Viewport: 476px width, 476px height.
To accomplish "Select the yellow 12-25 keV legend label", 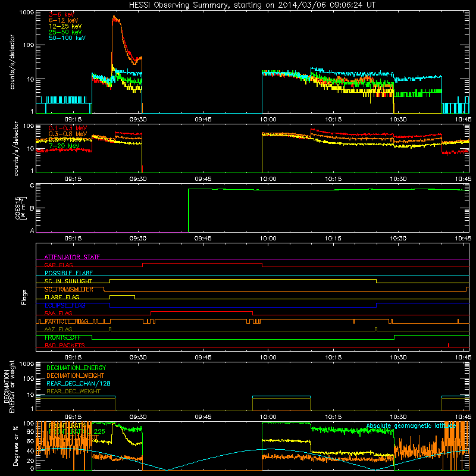I will tap(65, 26).
